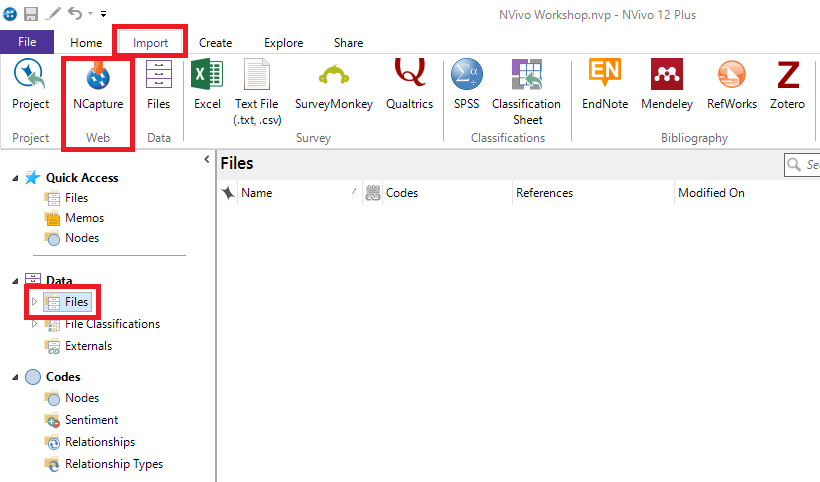Click the NVivo application logo icon
Screen dimensions: 820x482
[10, 14]
